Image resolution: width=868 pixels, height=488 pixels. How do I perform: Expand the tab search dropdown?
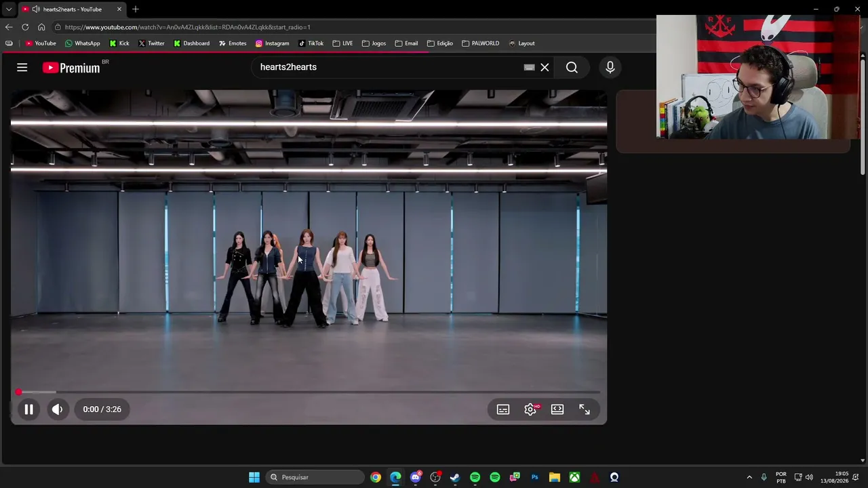pos(9,9)
